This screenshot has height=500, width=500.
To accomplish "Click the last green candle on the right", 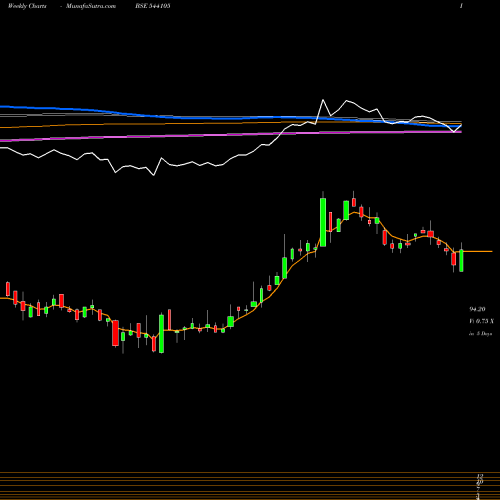I will coord(461,261).
